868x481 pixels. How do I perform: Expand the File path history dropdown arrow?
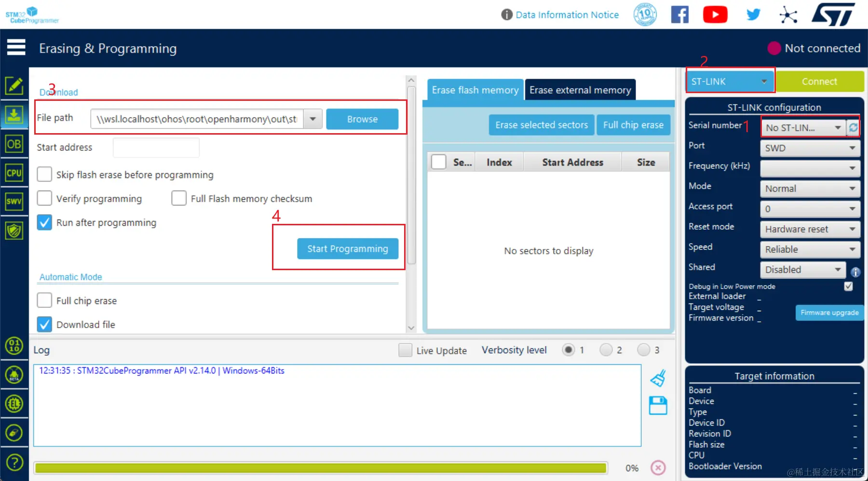(x=313, y=119)
